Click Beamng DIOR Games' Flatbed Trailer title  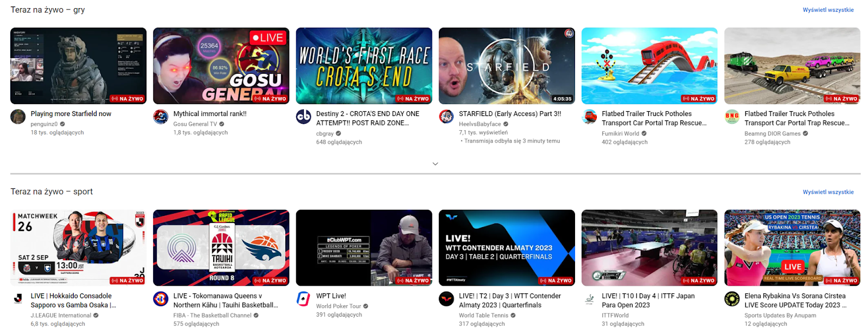797,118
